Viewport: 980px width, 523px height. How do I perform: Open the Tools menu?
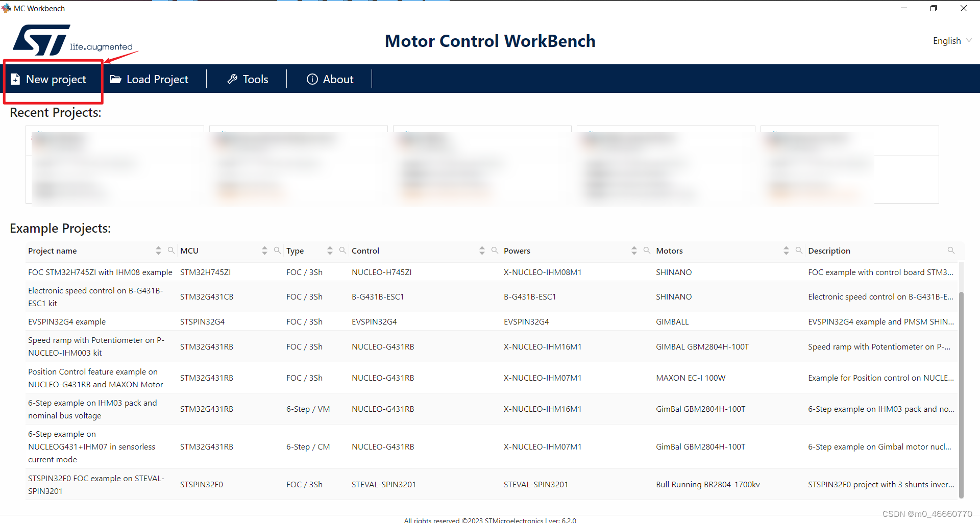[x=248, y=79]
